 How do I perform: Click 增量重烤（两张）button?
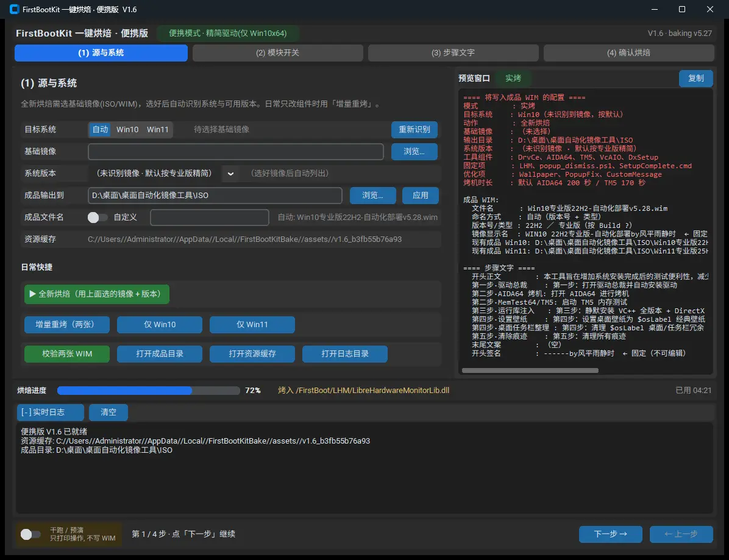point(67,324)
